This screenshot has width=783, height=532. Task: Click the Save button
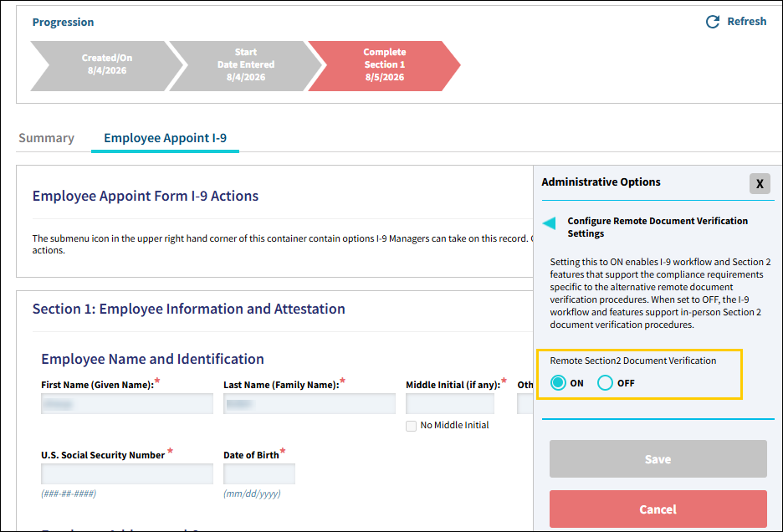[x=658, y=459]
